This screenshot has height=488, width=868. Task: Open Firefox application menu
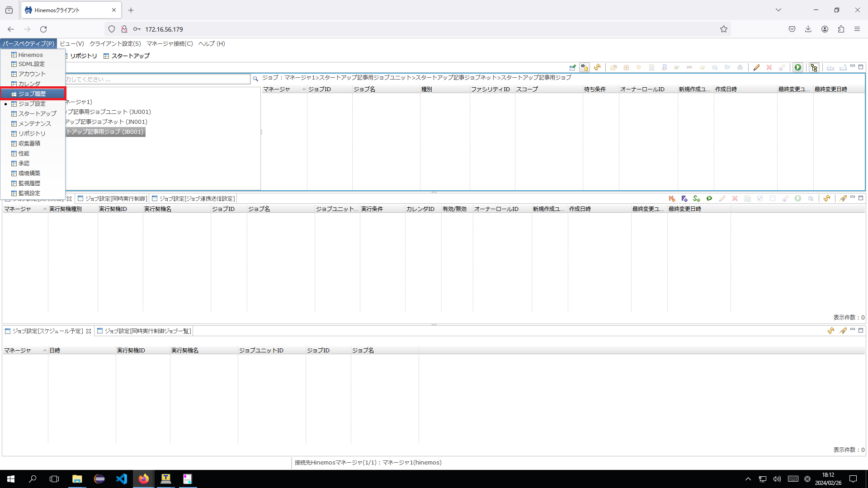click(857, 29)
